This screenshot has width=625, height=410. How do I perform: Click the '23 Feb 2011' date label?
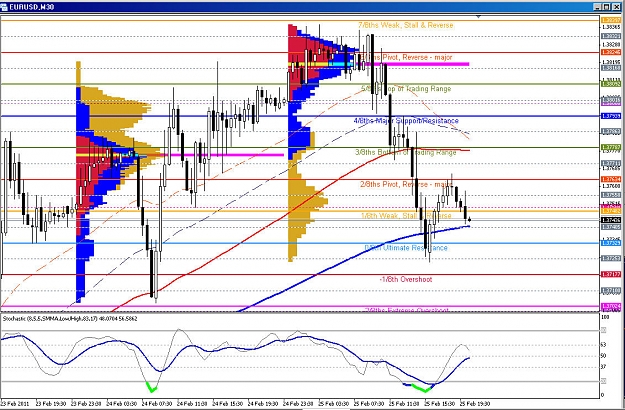tap(15, 404)
